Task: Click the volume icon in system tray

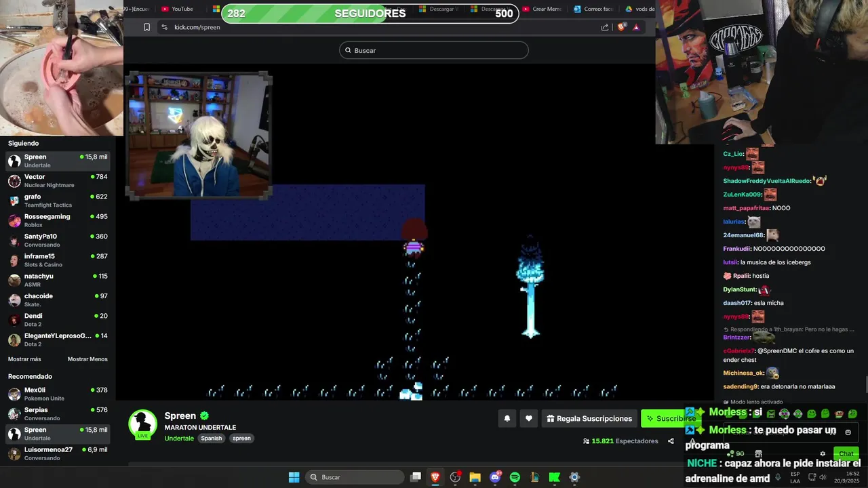Action: 823,477
